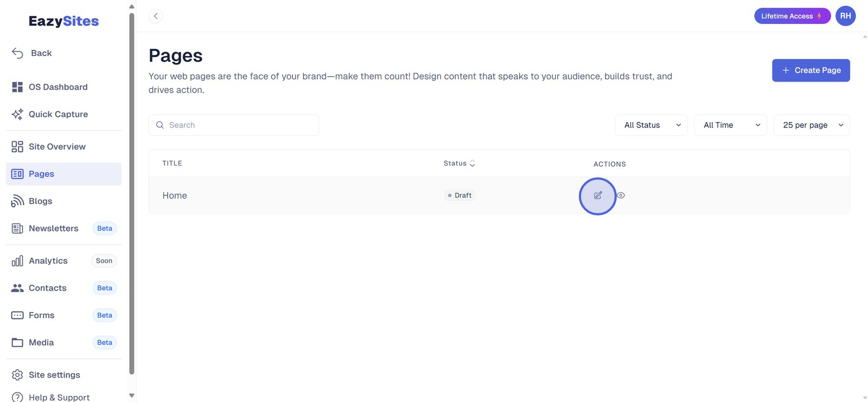
Task: Click the Create Page button
Action: (810, 71)
